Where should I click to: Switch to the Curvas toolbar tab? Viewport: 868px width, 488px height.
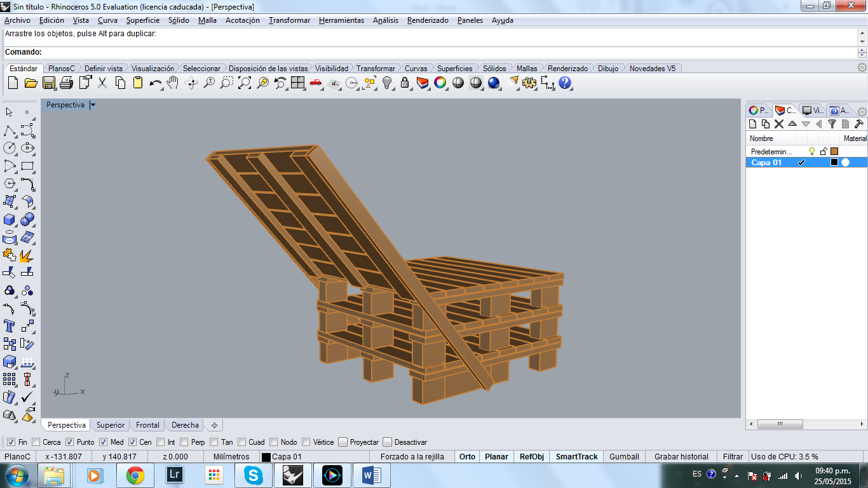tap(416, 68)
